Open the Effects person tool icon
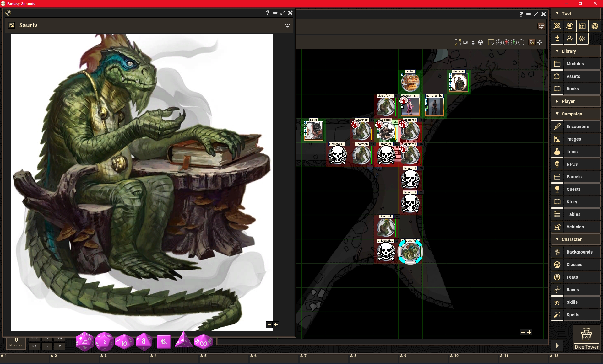603x364 pixels. pyautogui.click(x=570, y=39)
